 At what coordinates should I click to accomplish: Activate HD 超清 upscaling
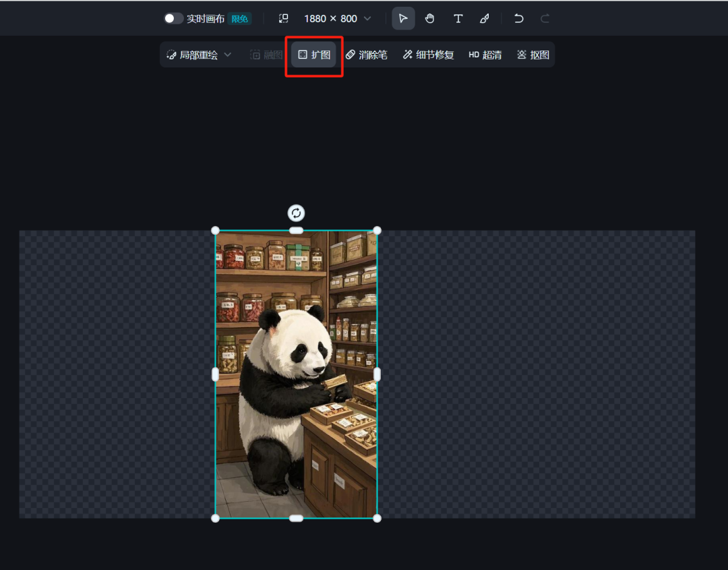tap(484, 55)
